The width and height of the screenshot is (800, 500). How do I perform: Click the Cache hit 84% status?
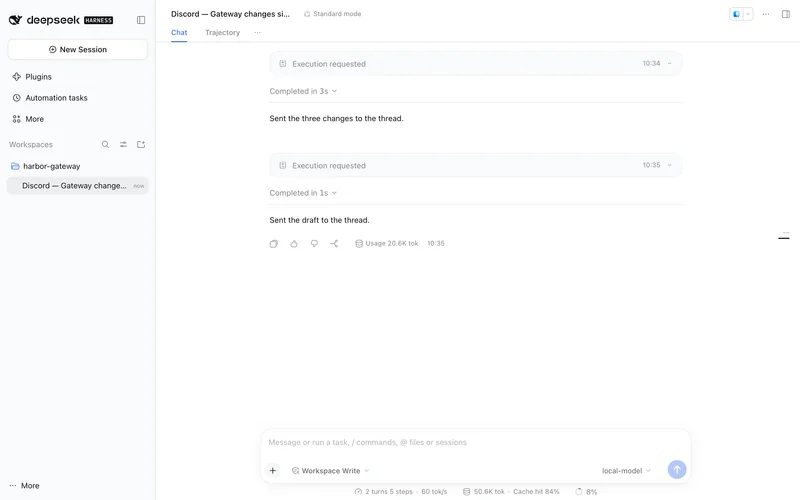point(536,492)
